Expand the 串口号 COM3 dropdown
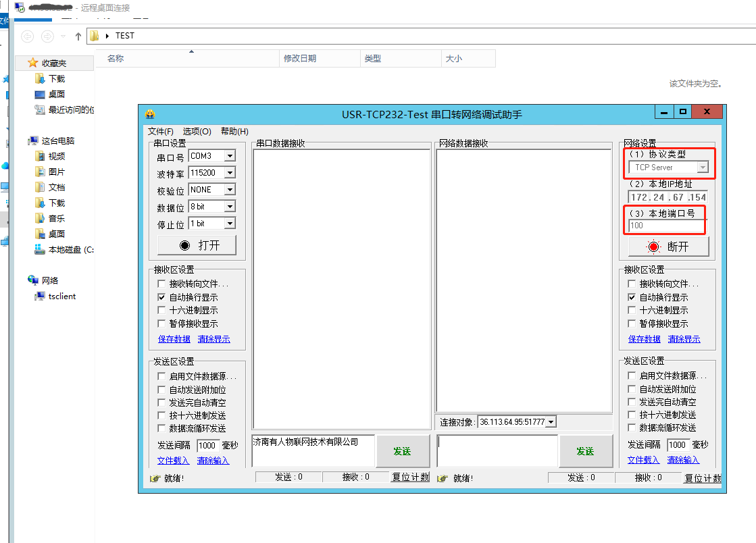756x543 pixels. [x=230, y=156]
